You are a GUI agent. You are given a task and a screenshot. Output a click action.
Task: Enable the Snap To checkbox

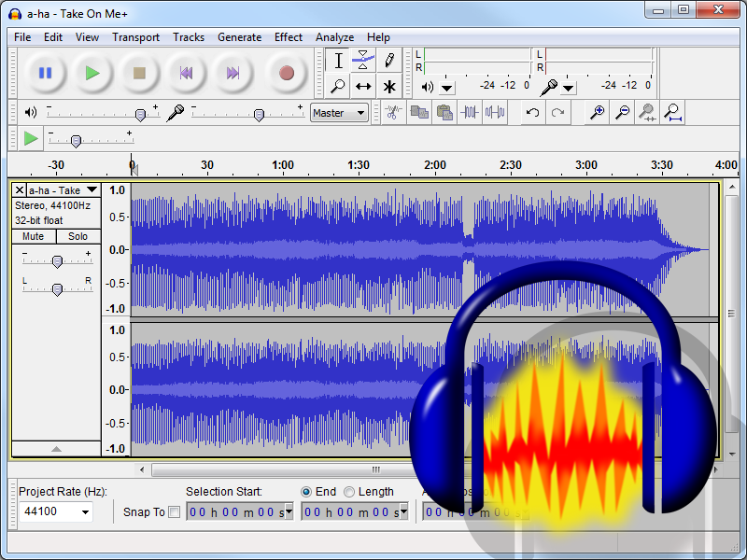[174, 511]
